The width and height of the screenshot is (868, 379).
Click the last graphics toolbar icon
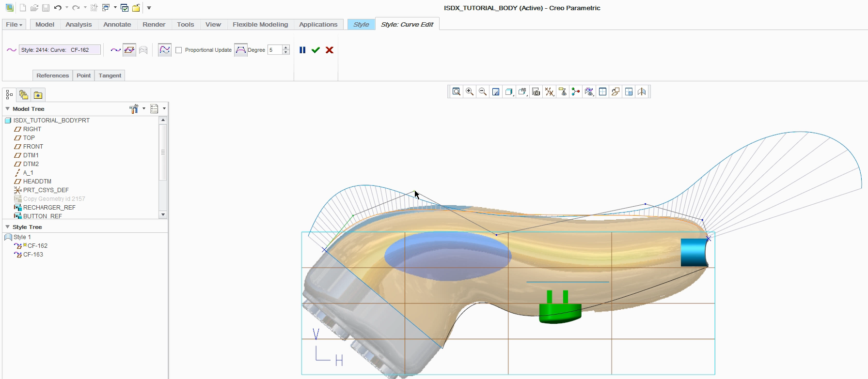click(x=642, y=91)
